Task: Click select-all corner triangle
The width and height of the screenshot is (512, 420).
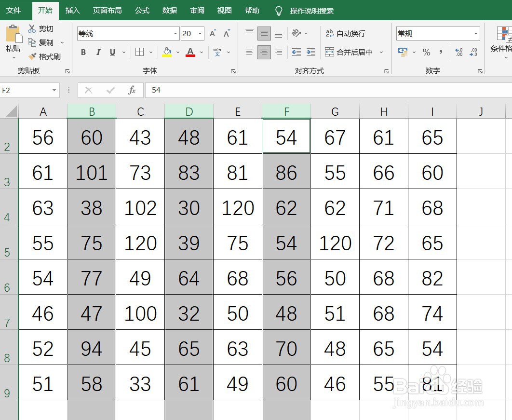Action: (11, 111)
